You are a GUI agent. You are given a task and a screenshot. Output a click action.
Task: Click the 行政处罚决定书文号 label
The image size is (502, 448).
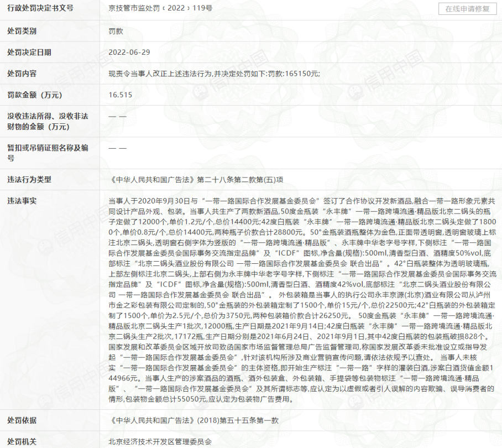click(x=40, y=8)
